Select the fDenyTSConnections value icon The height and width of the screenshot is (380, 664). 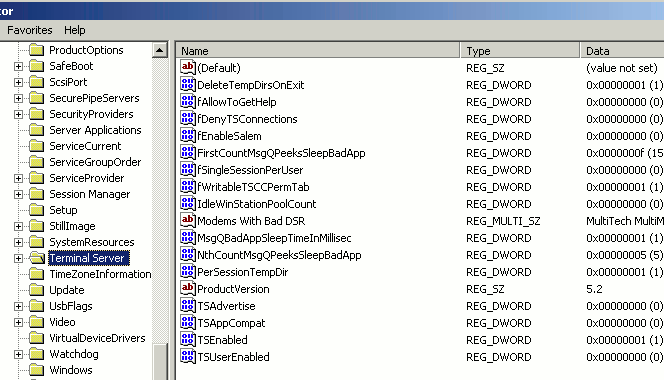coord(188,118)
